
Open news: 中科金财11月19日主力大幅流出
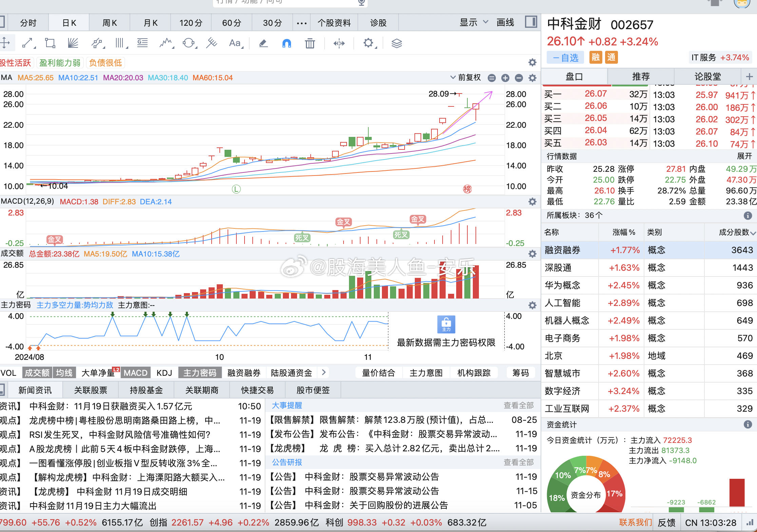(93, 506)
